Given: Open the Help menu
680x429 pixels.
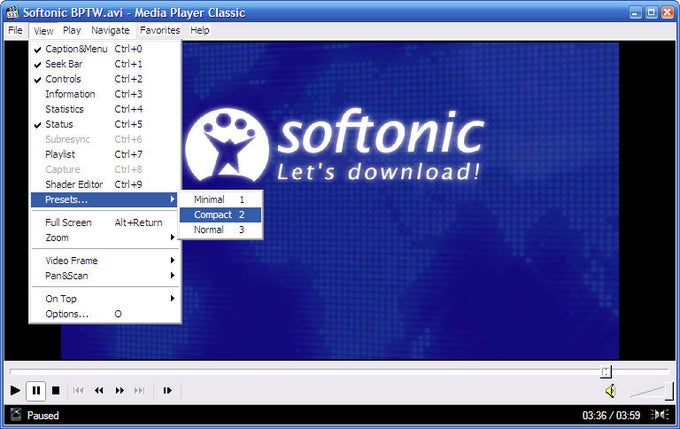Looking at the screenshot, I should point(199,30).
